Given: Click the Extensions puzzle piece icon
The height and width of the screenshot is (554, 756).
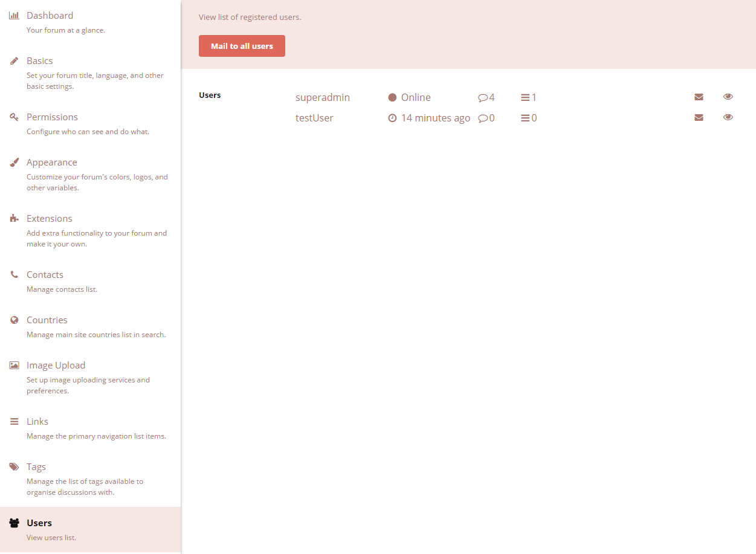Looking at the screenshot, I should click(14, 219).
